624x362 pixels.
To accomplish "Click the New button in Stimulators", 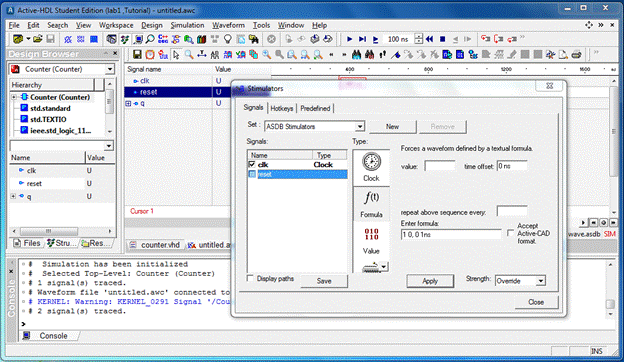I will pyautogui.click(x=392, y=127).
